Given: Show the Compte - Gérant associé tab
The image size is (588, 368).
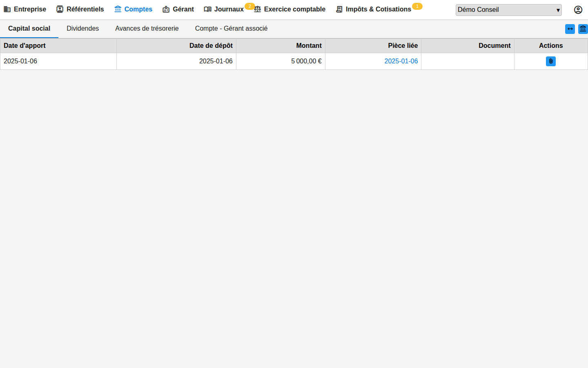Looking at the screenshot, I should pos(231,29).
